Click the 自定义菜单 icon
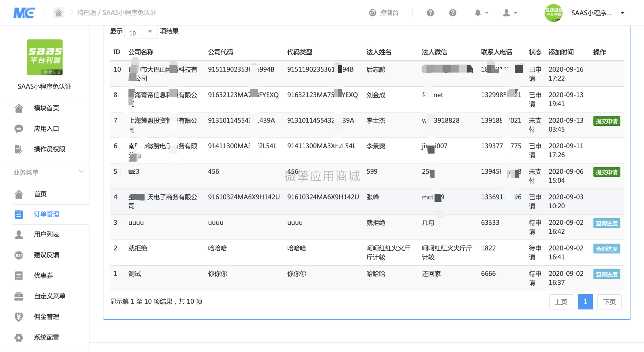Viewport: 644px width, 352px height. (19, 296)
